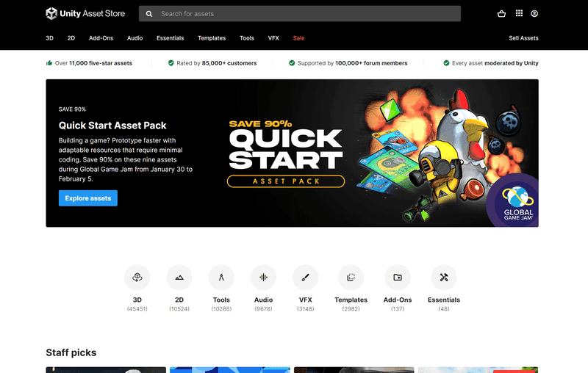The height and width of the screenshot is (373, 588).
Task: Click the search magnifier icon
Action: 149,14
